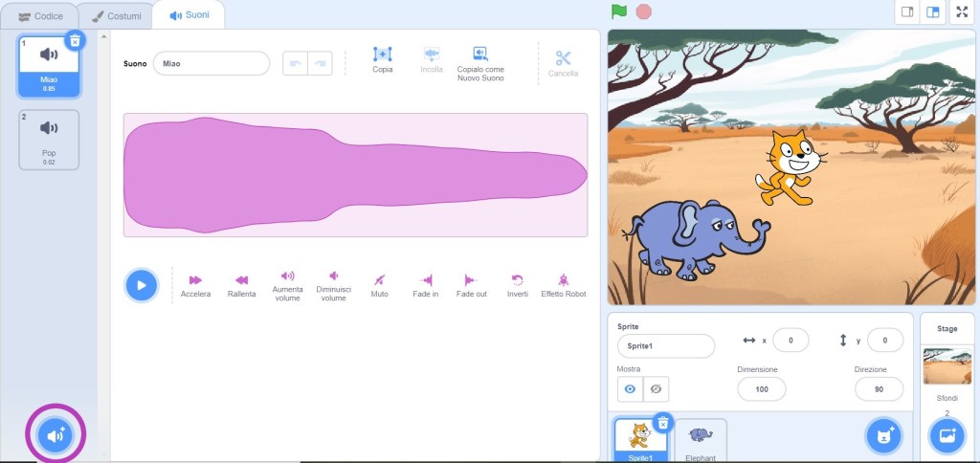Apply Fade in to the sound
Screen dimensions: 980x463
(426, 280)
